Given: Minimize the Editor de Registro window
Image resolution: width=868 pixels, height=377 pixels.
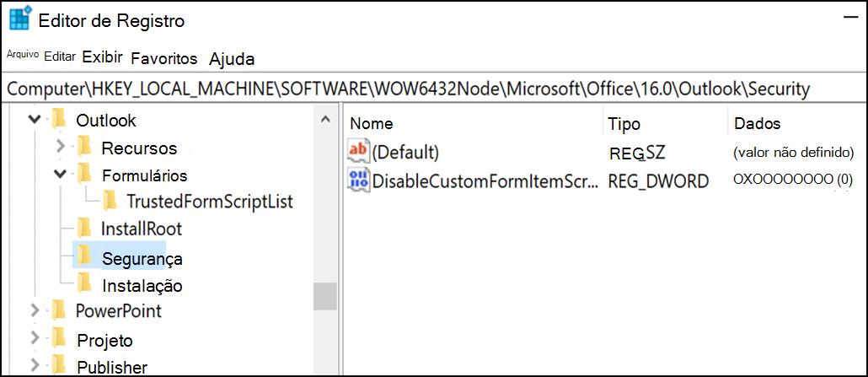Looking at the screenshot, I should [x=849, y=19].
